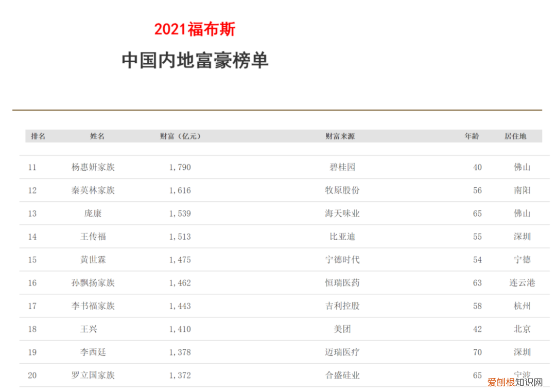556x392 pixels.
Task: Click the name 黄世霖
Action: tap(97, 260)
